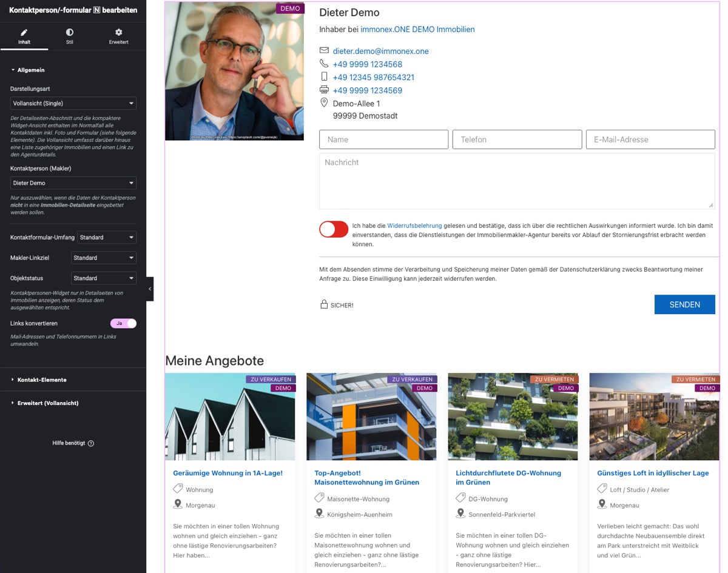Open the Makler-Linkziel dropdown
The width and height of the screenshot is (728, 573).
[x=104, y=258]
